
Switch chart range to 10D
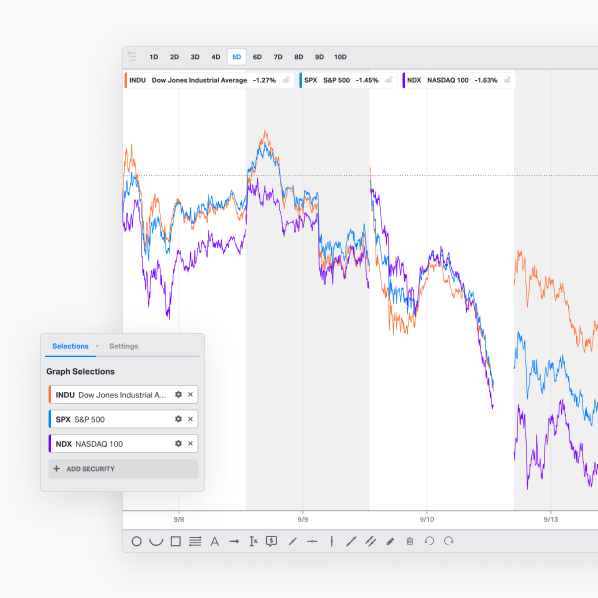340,57
